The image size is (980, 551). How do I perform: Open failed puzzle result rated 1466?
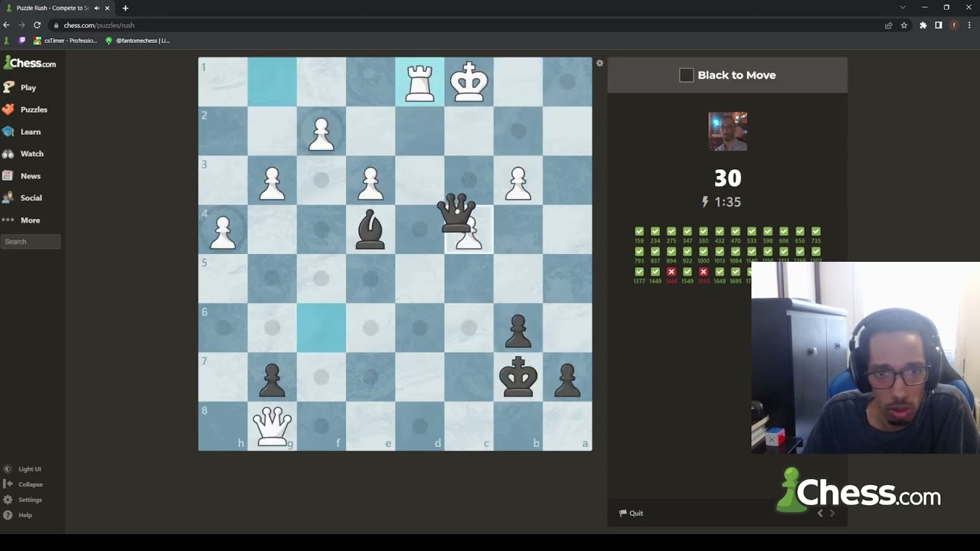point(671,275)
